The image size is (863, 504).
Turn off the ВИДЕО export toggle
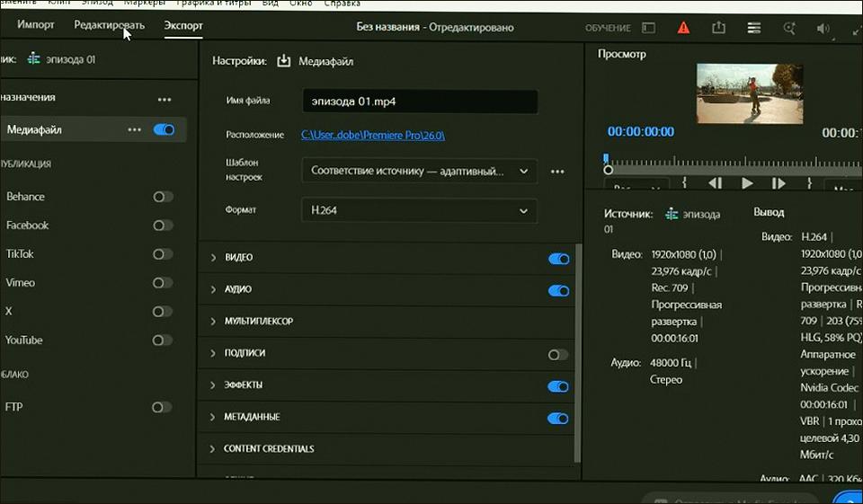pyautogui.click(x=558, y=259)
